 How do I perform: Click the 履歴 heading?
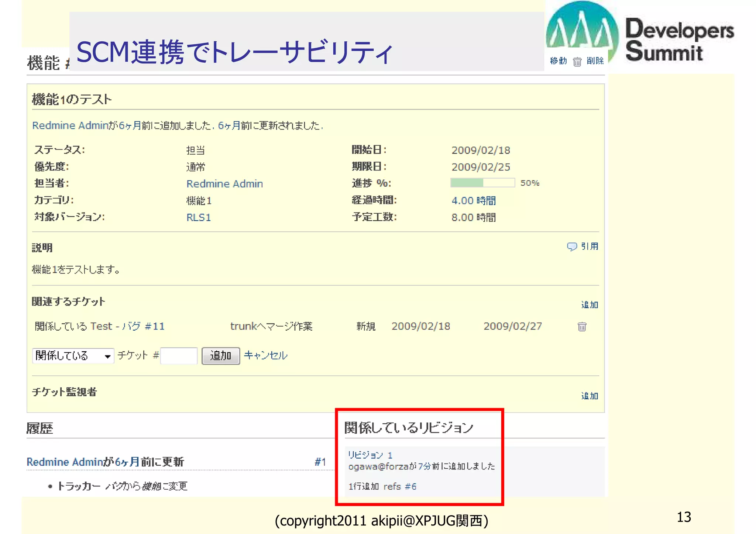pyautogui.click(x=40, y=428)
